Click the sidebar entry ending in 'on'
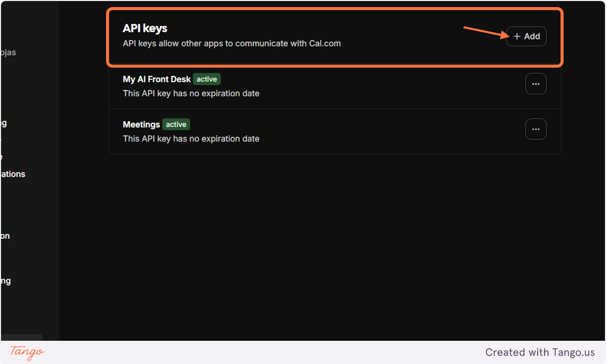This screenshot has height=364, width=606. click(4, 235)
